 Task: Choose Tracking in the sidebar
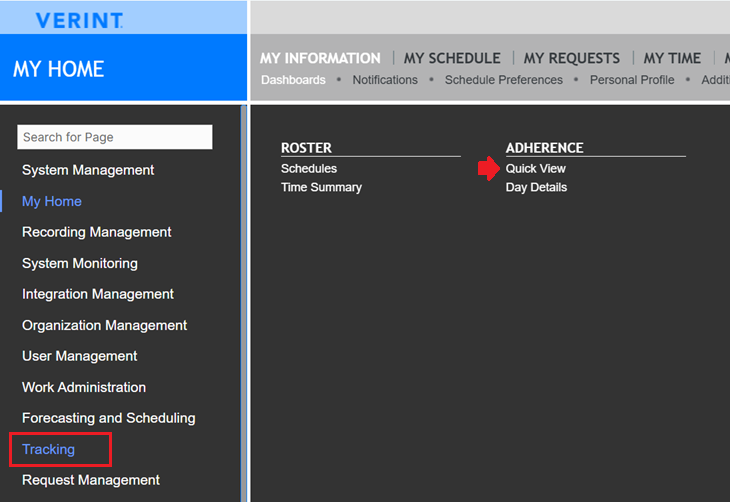point(48,449)
